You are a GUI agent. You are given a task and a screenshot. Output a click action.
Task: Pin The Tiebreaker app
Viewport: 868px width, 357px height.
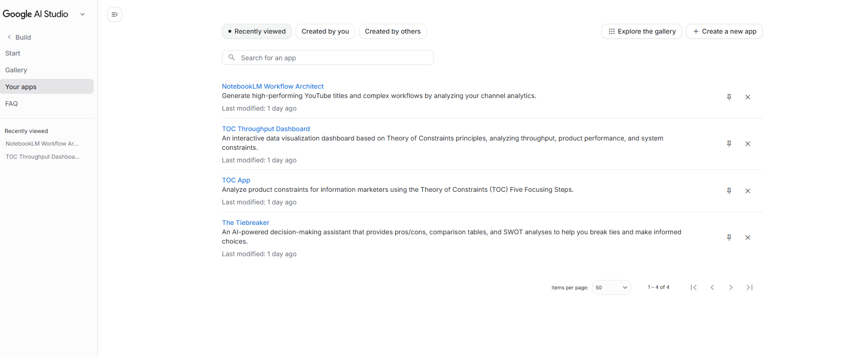click(x=729, y=238)
